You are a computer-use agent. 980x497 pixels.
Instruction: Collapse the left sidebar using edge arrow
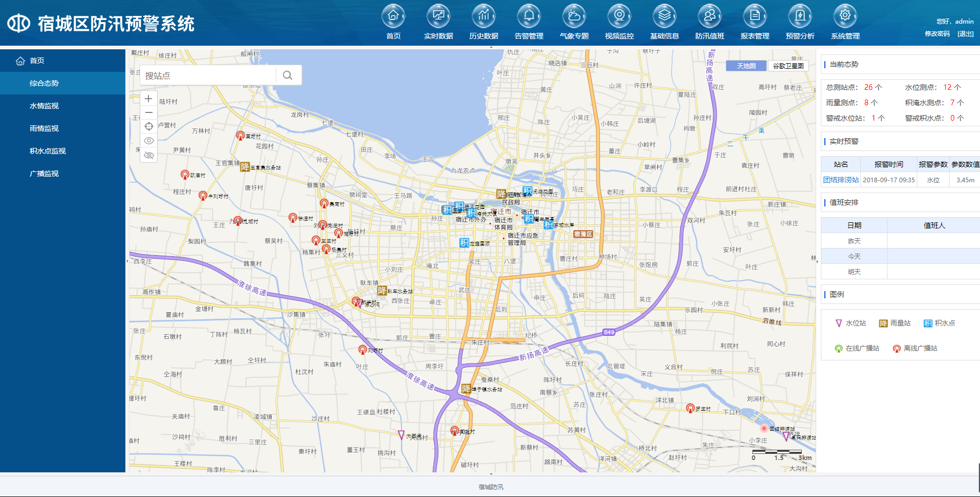127,261
